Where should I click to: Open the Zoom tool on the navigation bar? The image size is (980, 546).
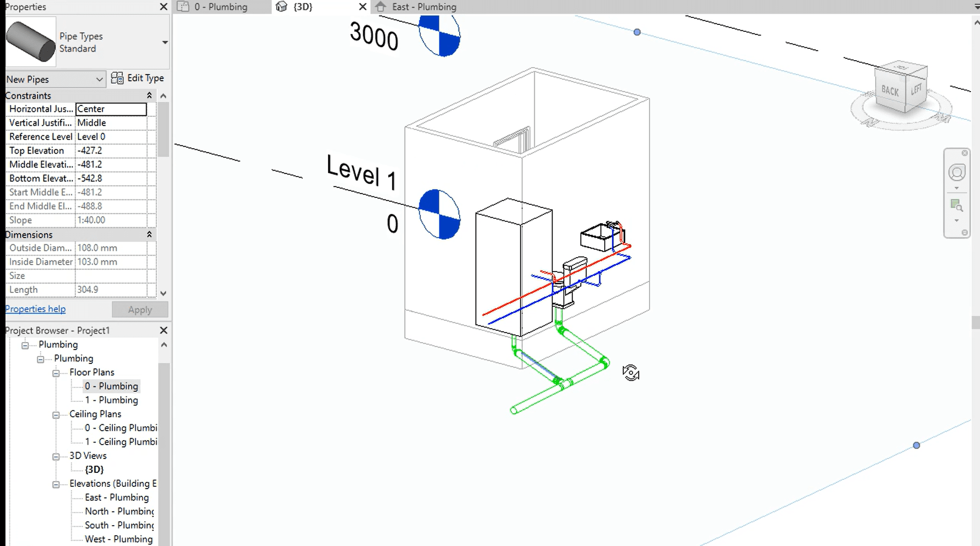pos(957,204)
